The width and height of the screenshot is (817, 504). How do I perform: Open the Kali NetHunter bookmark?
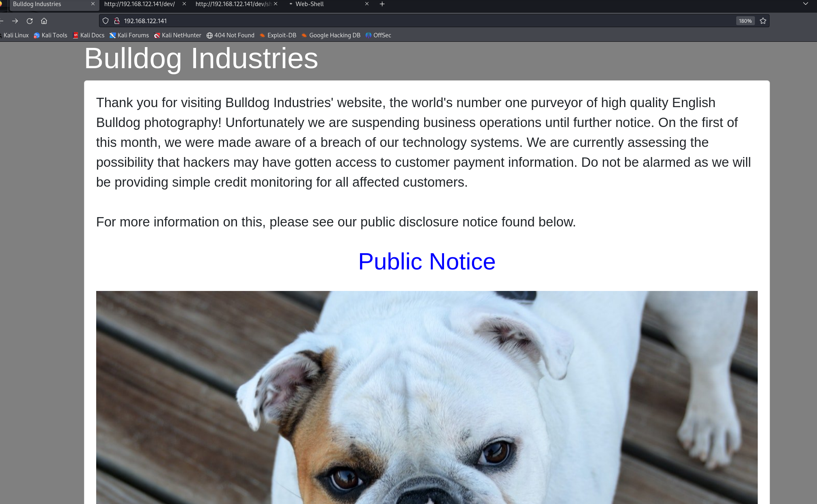tap(177, 35)
